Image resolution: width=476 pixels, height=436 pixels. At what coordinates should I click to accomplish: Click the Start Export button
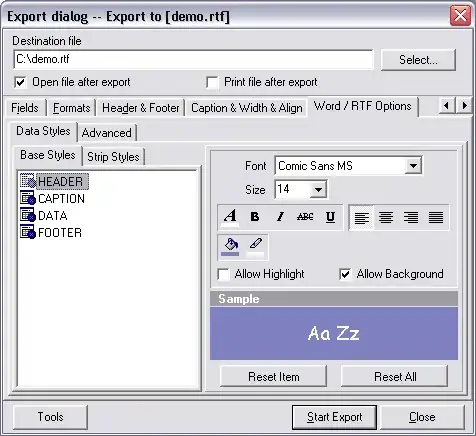tap(334, 417)
